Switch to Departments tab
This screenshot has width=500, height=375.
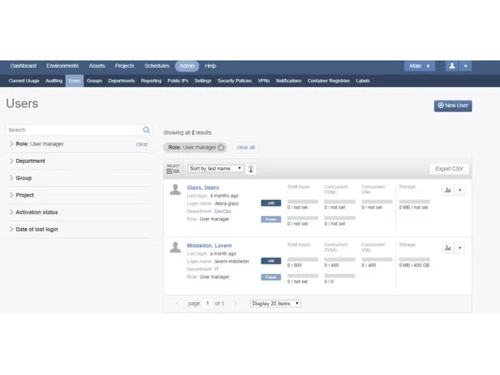(x=122, y=81)
